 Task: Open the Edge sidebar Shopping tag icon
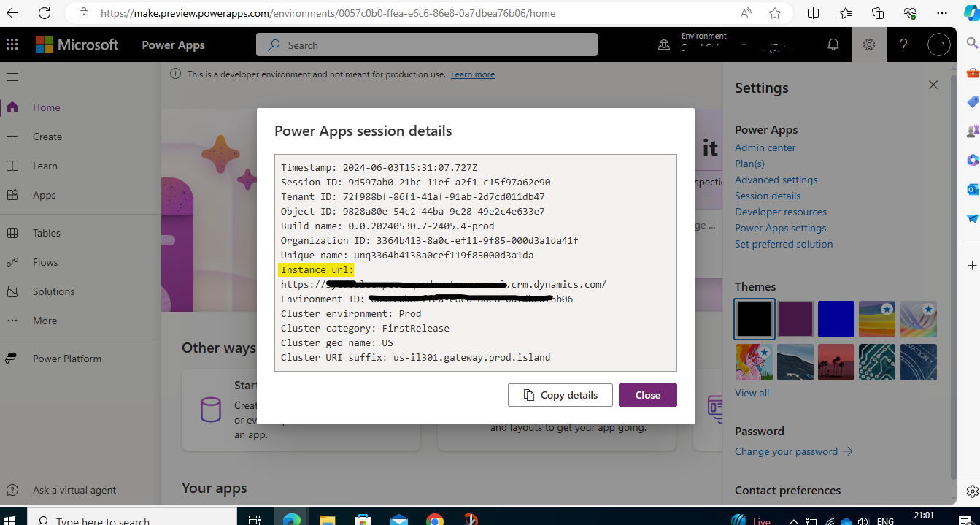coord(972,102)
